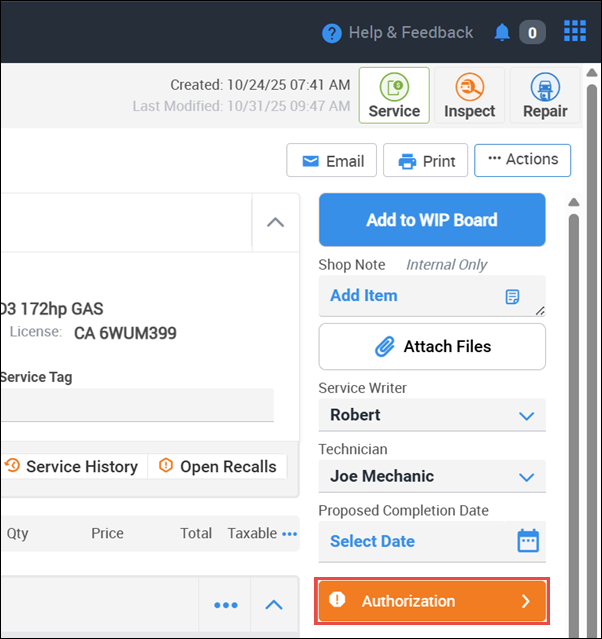
Task: Open the Authorization panel
Action: [432, 601]
